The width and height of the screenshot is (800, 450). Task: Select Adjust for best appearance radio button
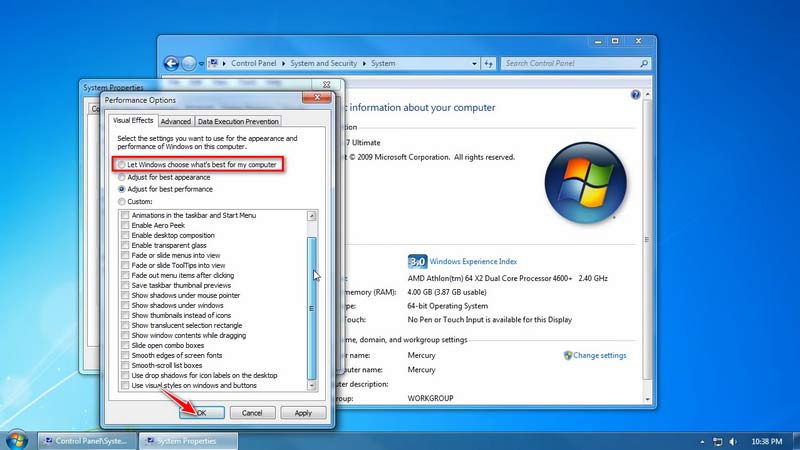click(x=121, y=178)
